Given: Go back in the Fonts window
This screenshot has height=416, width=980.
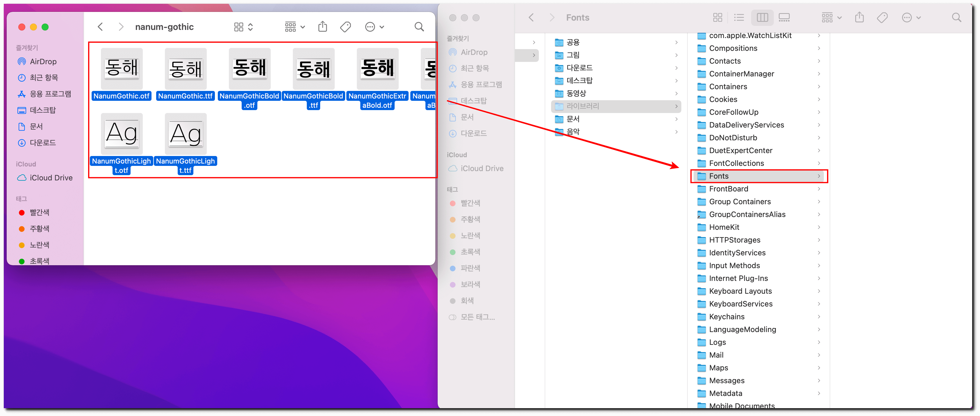Looking at the screenshot, I should (531, 17).
